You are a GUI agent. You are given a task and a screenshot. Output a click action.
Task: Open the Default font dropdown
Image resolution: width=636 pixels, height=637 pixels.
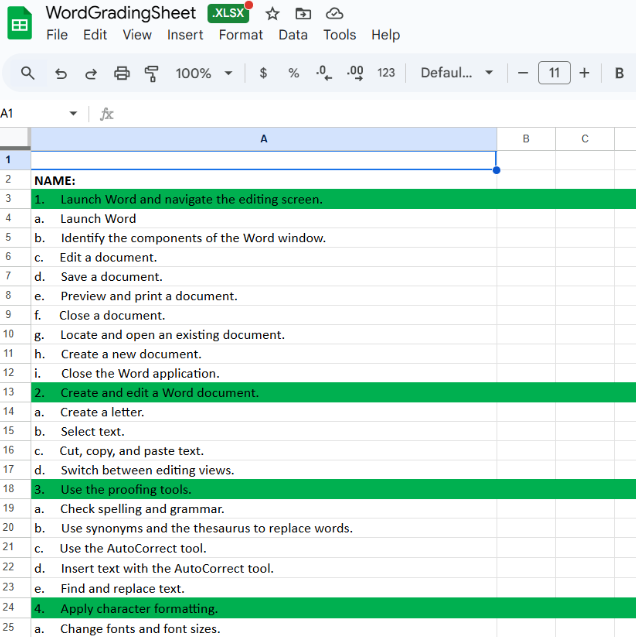click(x=456, y=73)
